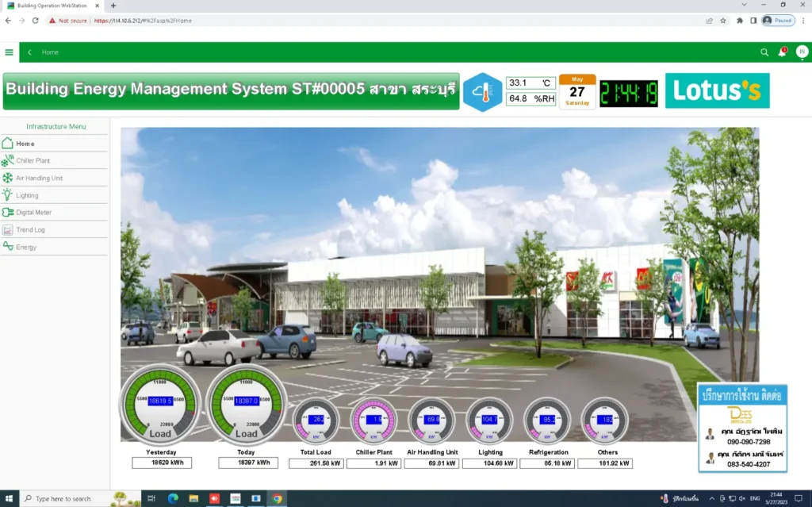Open the hamburger navigation menu
This screenshot has width=812, height=507.
coord(9,52)
